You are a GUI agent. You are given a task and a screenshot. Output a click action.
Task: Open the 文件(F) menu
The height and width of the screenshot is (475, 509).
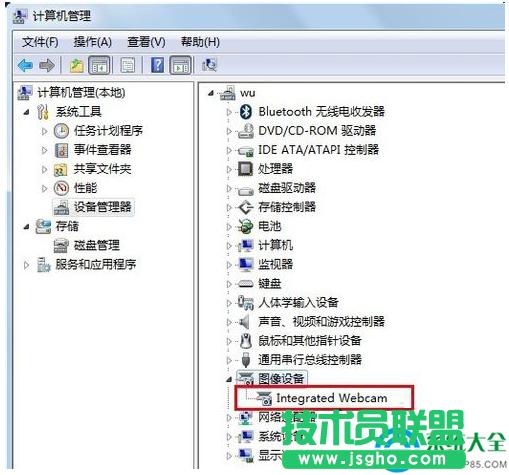tap(40, 42)
